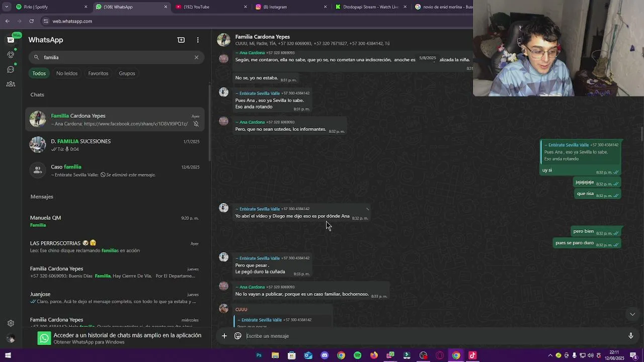The image size is (644, 362).
Task: Open Photoshop from the taskbar
Action: (259, 355)
